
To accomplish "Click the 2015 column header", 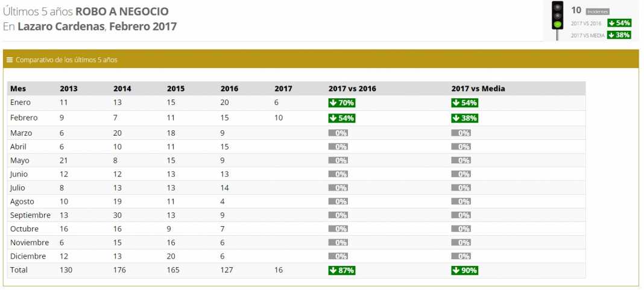I will 176,88.
